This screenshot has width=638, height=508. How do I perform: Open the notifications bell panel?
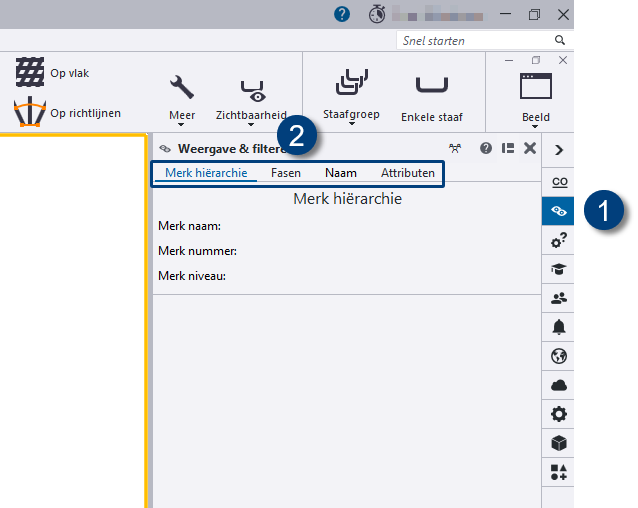pyautogui.click(x=558, y=327)
